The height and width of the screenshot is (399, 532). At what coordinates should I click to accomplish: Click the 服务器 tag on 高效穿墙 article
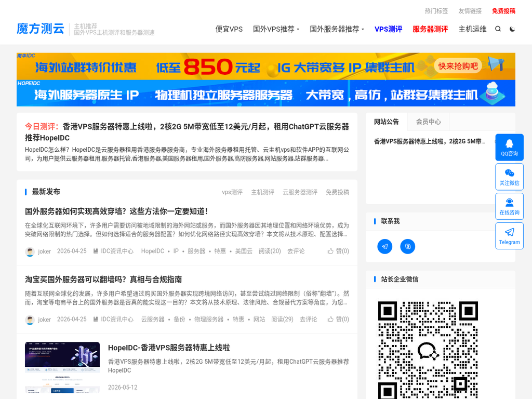pos(196,251)
